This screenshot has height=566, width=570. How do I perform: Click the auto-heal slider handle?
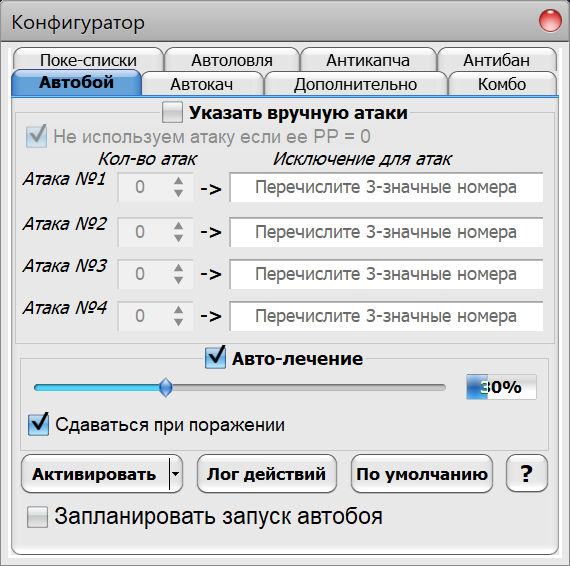coord(166,387)
